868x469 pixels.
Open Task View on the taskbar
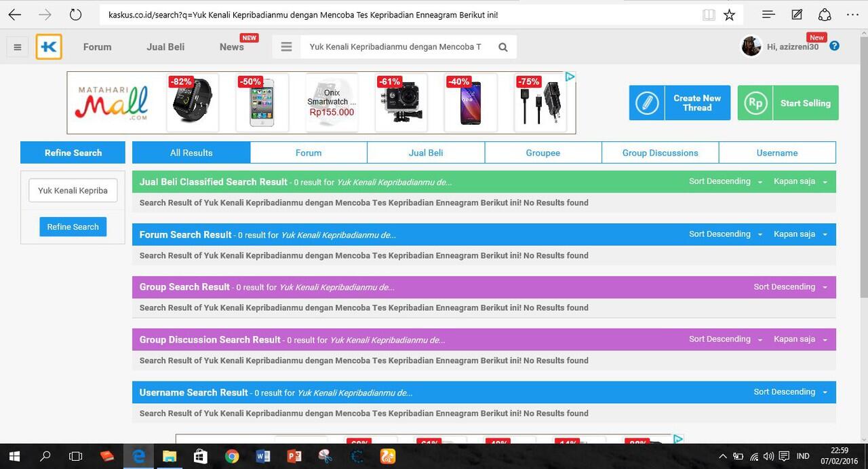76,456
